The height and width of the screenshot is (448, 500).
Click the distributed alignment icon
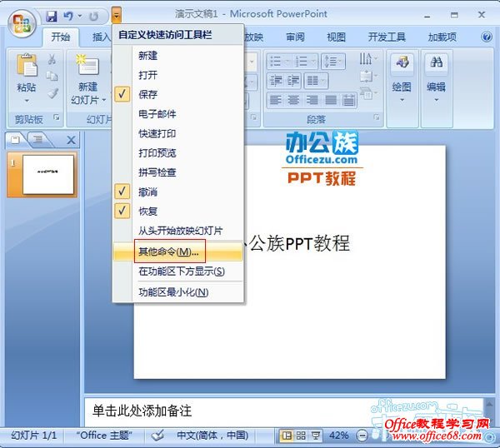[x=349, y=101]
